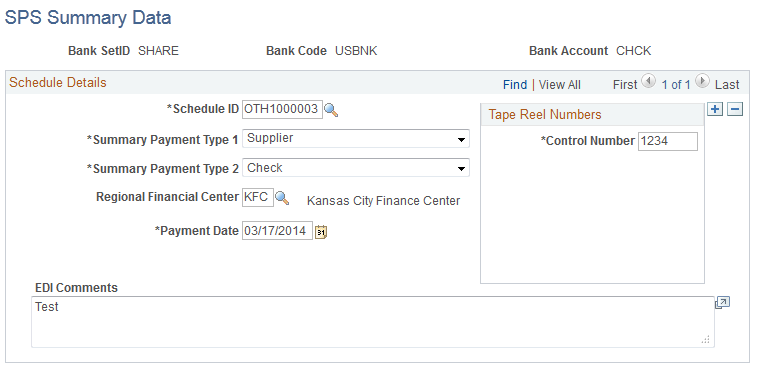The height and width of the screenshot is (372, 765).
Task: Click inside the EDI Comments text area
Action: click(373, 322)
